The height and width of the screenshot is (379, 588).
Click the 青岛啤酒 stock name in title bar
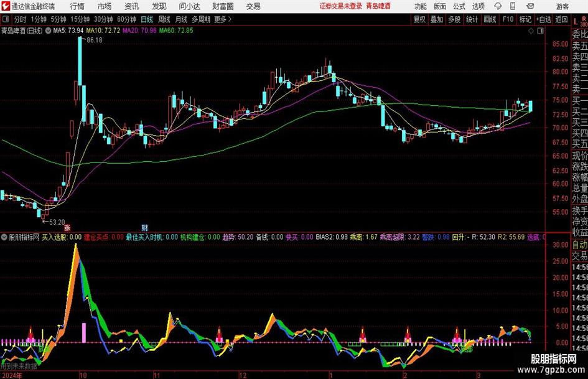click(378, 6)
